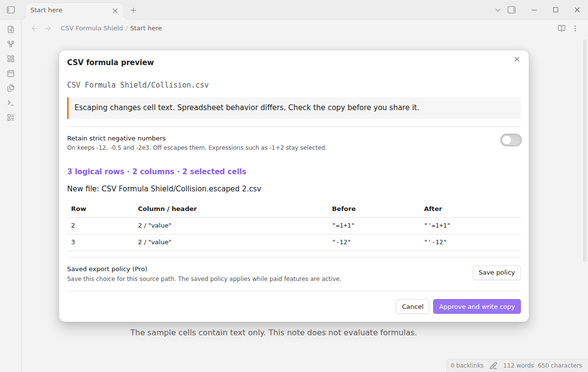
Task: Click file path CSV Formula Shield/Collision.csv
Action: [x=138, y=85]
